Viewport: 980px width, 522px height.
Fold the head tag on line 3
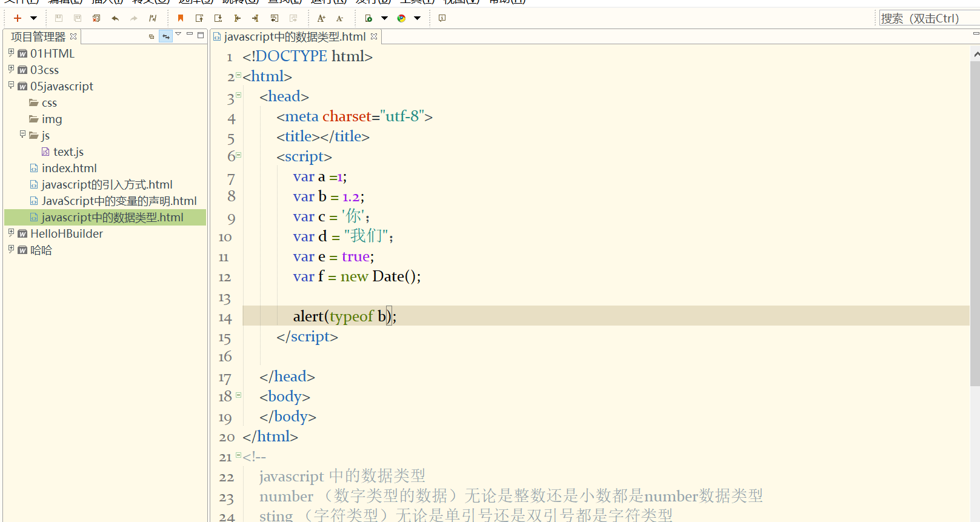pyautogui.click(x=238, y=95)
